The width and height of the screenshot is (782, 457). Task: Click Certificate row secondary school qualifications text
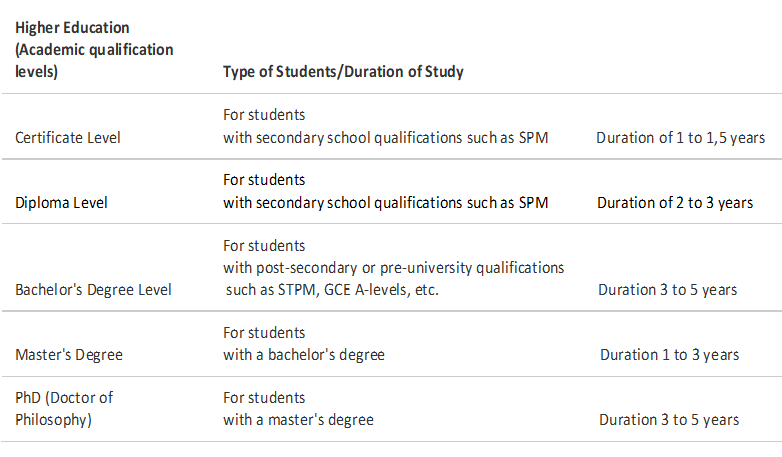tap(386, 138)
